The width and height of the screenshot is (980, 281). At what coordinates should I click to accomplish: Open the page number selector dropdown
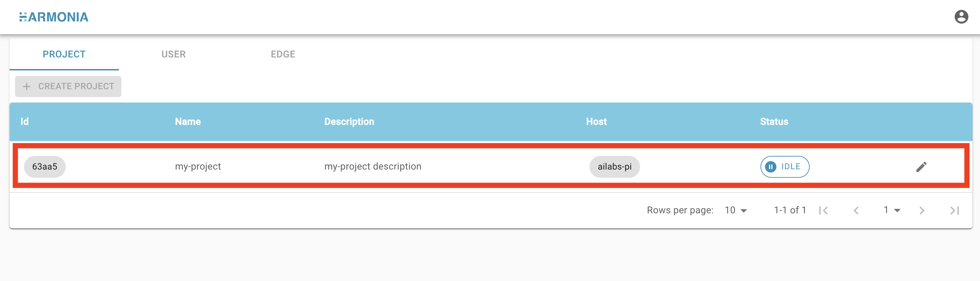tap(892, 210)
